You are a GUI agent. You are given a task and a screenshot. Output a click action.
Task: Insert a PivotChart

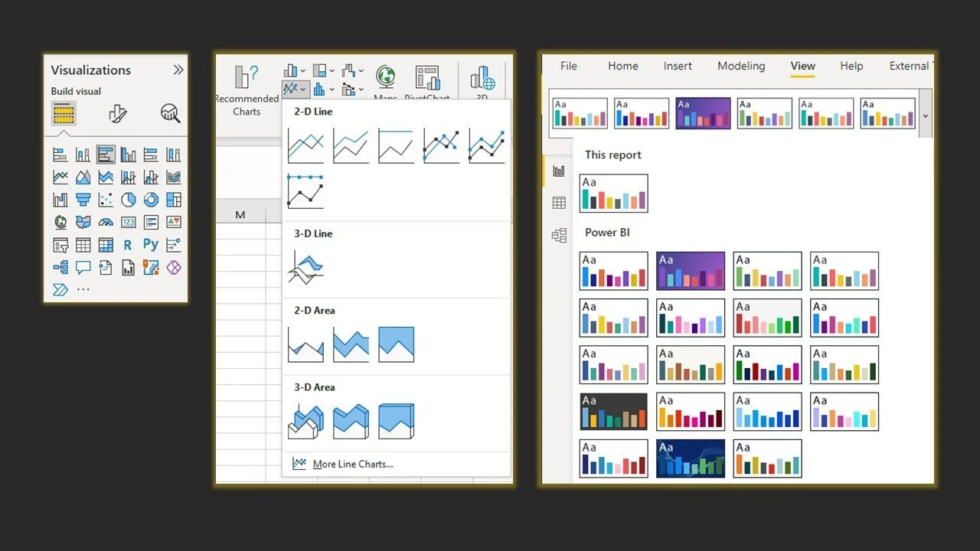click(426, 77)
